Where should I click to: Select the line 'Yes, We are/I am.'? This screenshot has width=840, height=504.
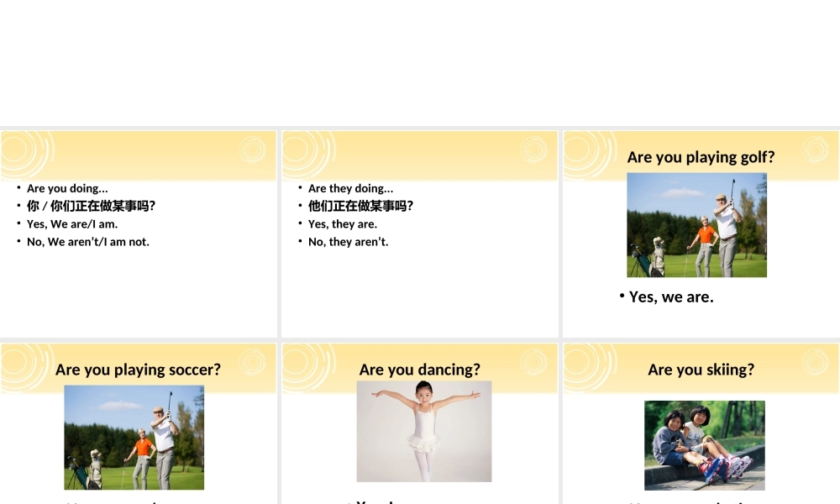coord(72,223)
